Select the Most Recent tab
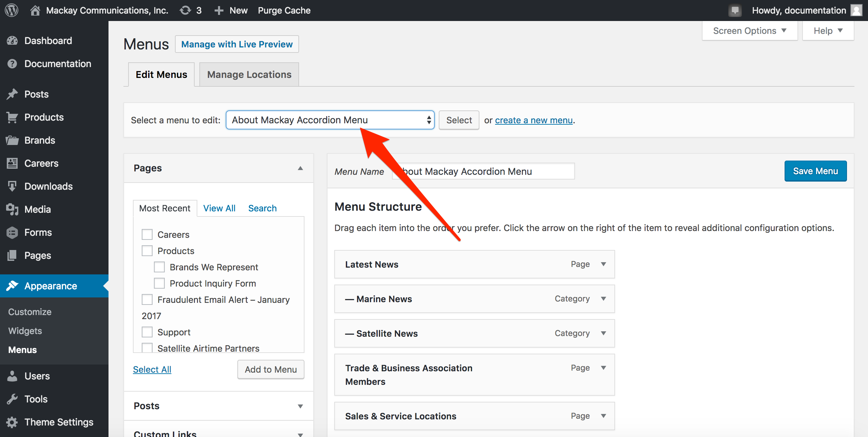 165,208
